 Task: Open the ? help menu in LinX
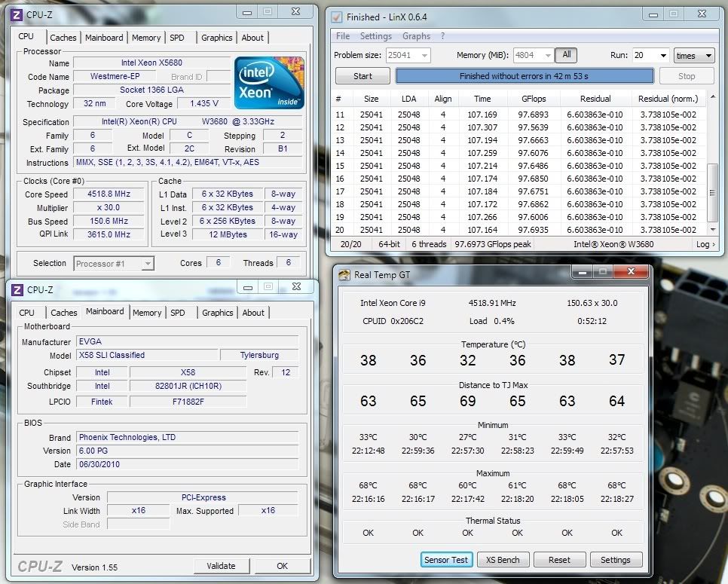442,35
